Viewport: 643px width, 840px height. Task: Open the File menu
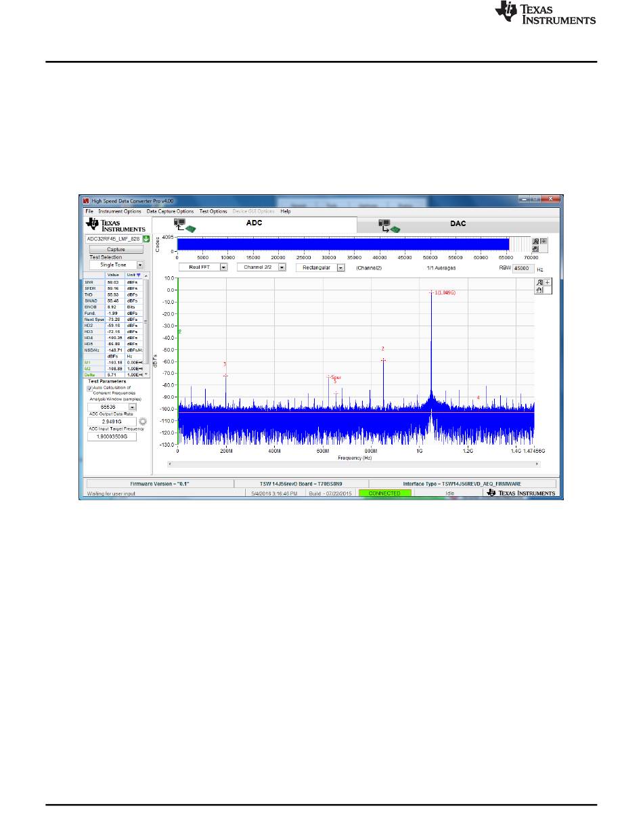tap(89, 211)
